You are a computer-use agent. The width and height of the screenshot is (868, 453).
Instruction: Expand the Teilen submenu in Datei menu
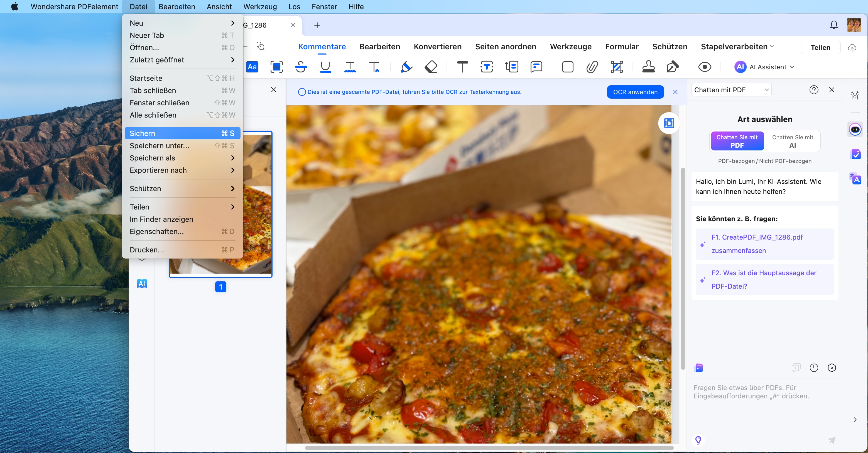[x=182, y=207]
